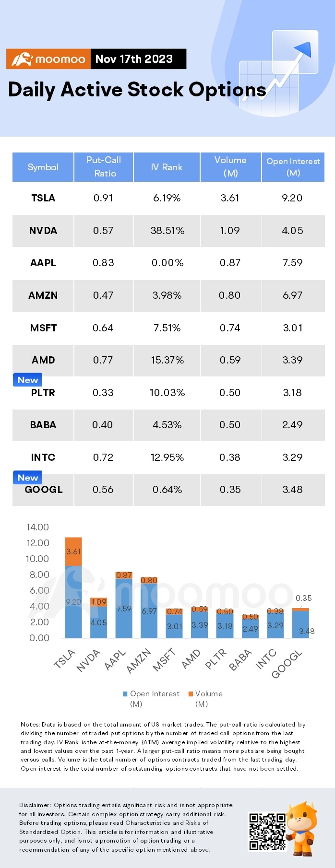Select the Put-Call Ratio column header

[104, 166]
